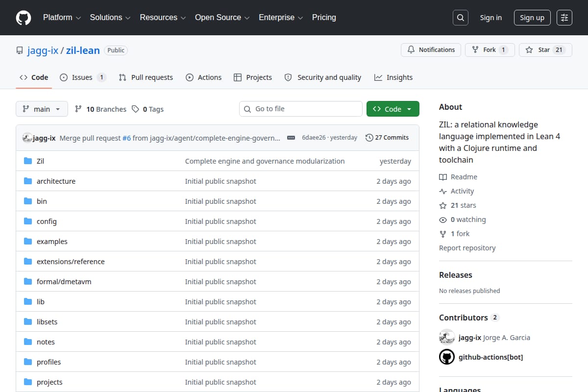Image resolution: width=588 pixels, height=392 pixels.
Task: Click the examples folder icon
Action: (x=28, y=242)
